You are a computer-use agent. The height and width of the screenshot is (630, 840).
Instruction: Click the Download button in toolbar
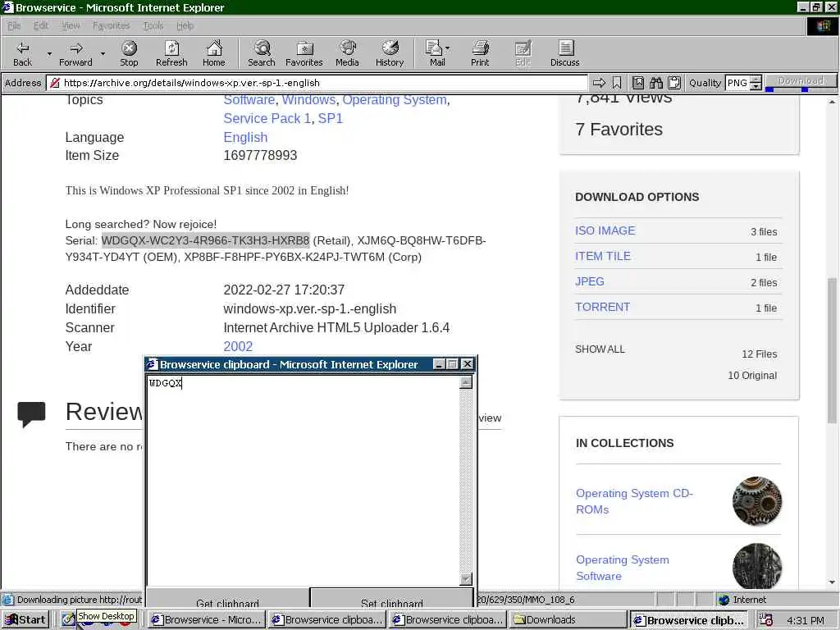point(801,80)
